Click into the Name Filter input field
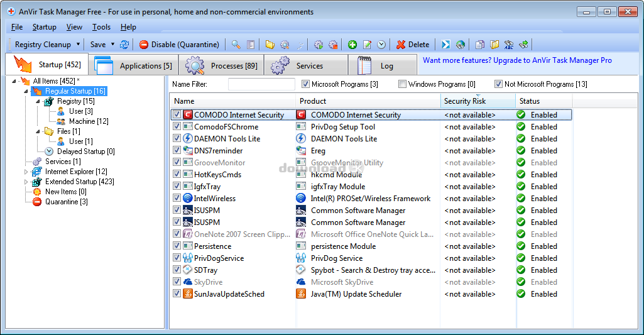 click(261, 84)
